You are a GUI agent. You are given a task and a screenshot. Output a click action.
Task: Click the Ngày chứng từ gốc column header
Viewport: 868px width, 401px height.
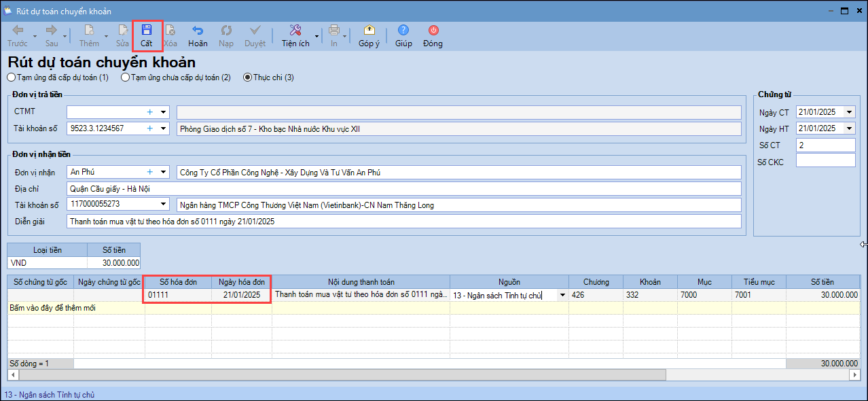pos(109,281)
